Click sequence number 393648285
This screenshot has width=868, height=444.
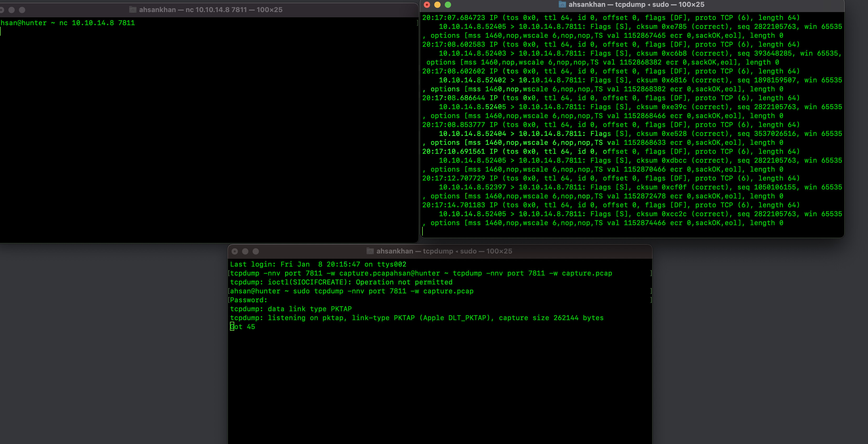coord(773,53)
